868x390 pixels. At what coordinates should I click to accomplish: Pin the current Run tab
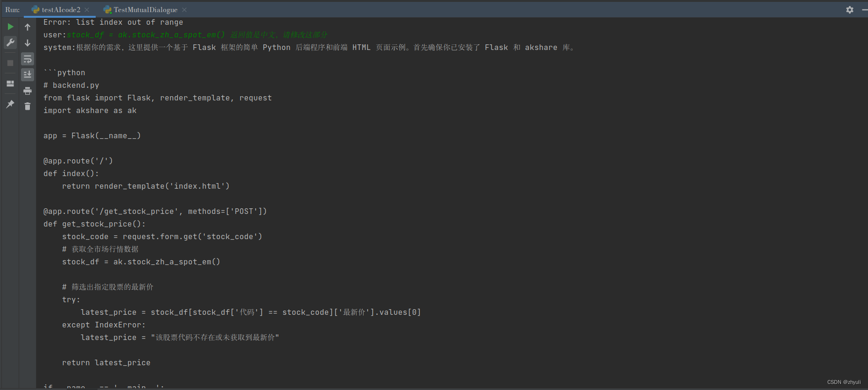(10, 104)
